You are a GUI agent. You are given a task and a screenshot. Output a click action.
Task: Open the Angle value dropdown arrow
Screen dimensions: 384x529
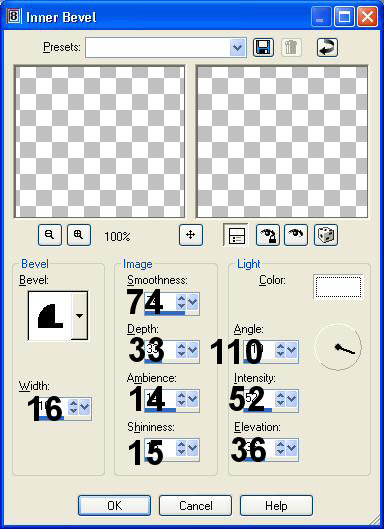pos(291,350)
